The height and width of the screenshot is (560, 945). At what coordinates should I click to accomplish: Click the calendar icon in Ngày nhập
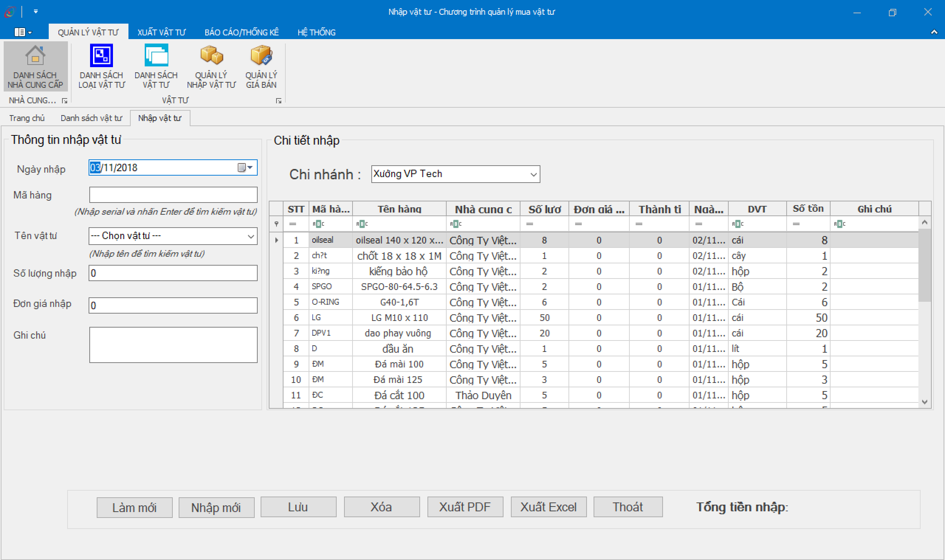click(242, 167)
